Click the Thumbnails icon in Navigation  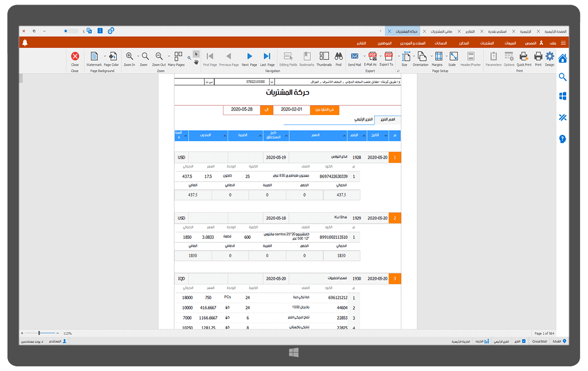click(324, 57)
